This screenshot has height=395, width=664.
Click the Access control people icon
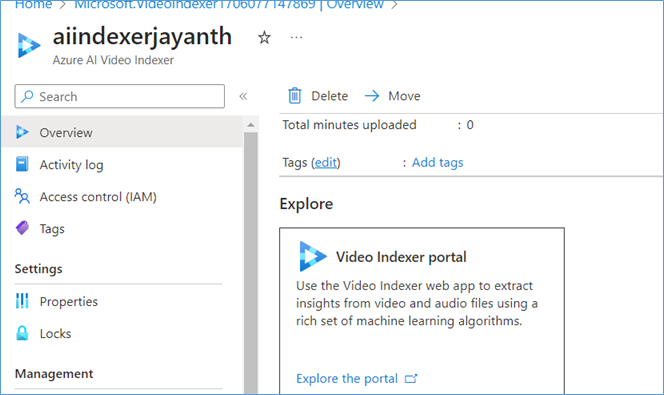[22, 196]
